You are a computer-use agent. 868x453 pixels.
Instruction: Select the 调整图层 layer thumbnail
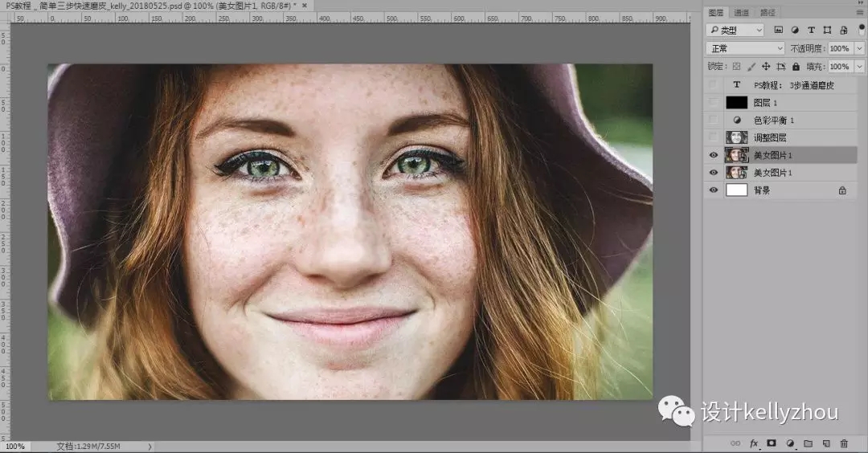click(737, 137)
